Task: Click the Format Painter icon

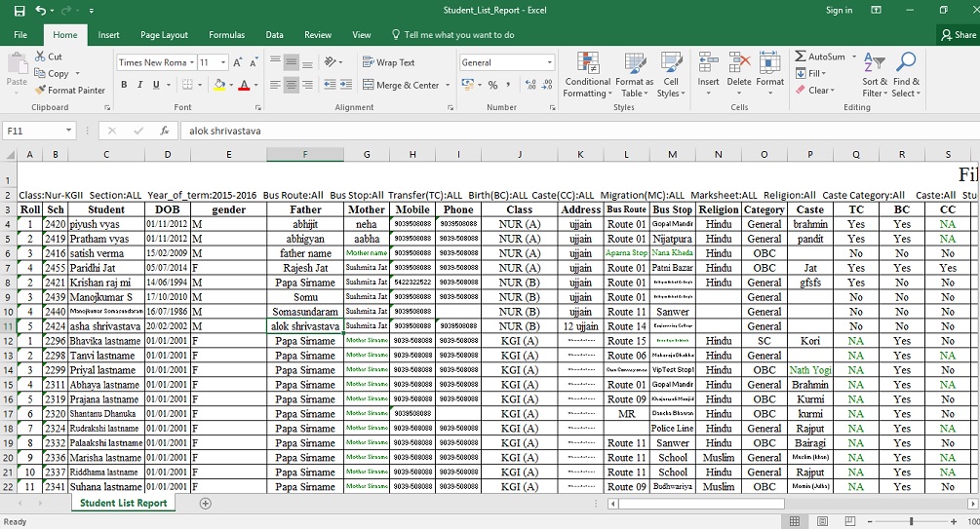Action: click(x=40, y=91)
